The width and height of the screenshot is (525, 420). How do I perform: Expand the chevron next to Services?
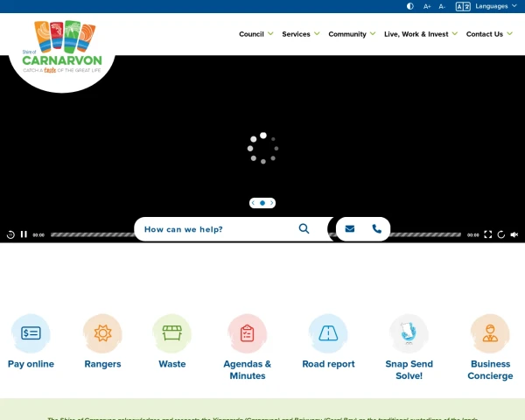pyautogui.click(x=317, y=33)
